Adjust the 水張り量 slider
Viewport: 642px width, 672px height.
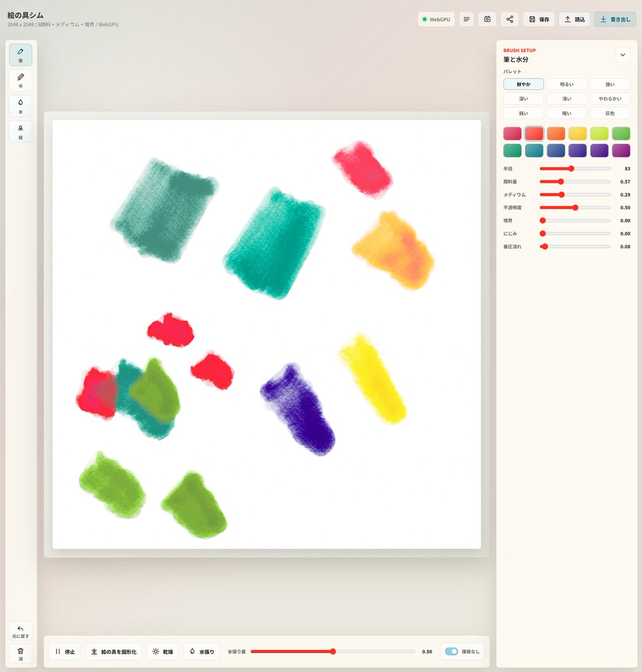pyautogui.click(x=333, y=651)
